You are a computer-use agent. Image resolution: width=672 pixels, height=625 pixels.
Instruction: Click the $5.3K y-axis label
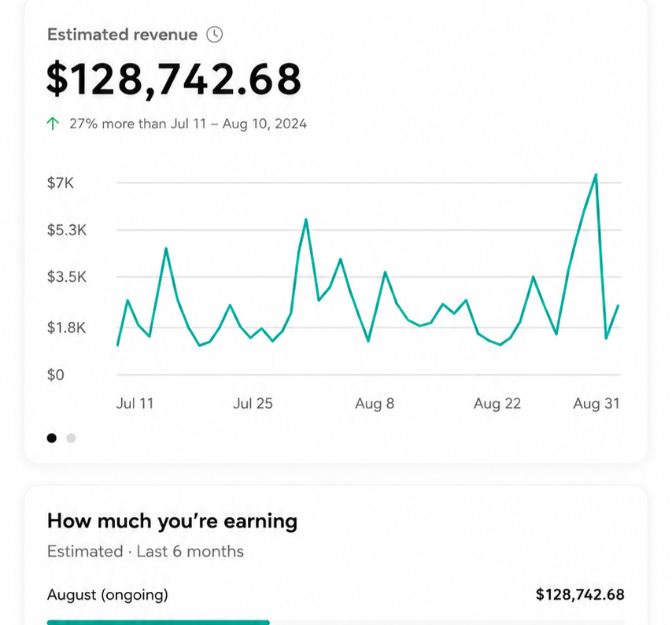pos(67,230)
